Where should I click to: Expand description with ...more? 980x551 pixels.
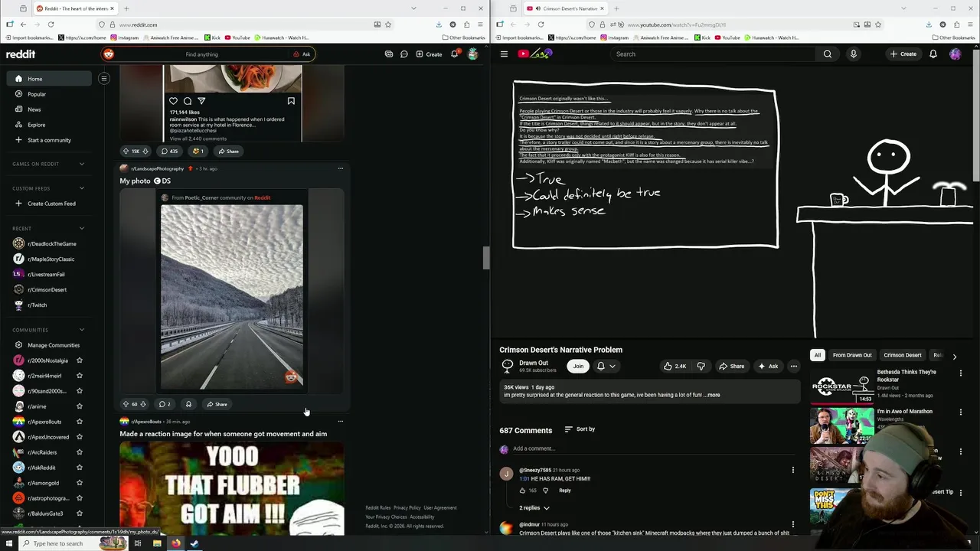(712, 395)
